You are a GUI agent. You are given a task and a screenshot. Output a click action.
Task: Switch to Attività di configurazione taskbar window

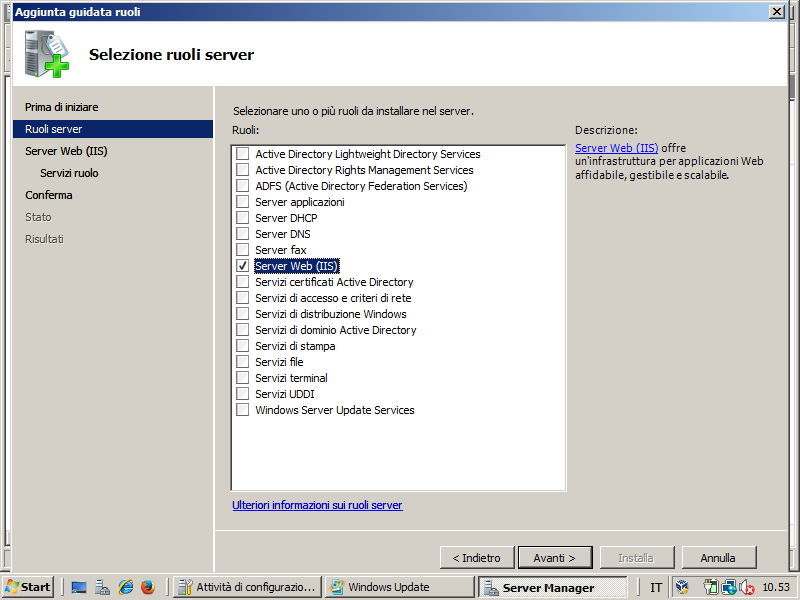247,587
